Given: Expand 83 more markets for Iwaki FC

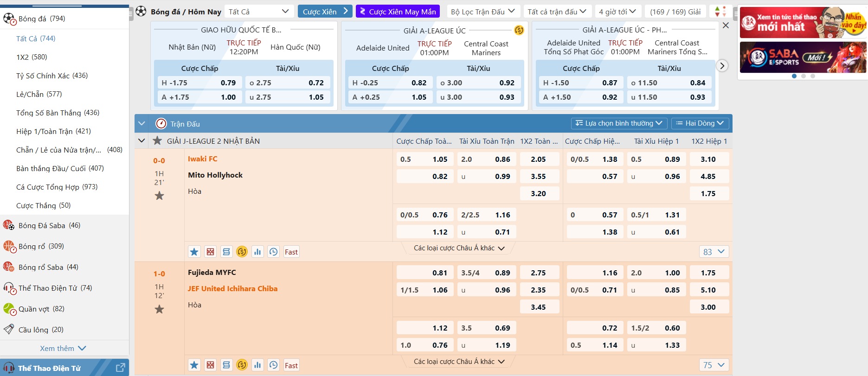Looking at the screenshot, I should pos(714,252).
